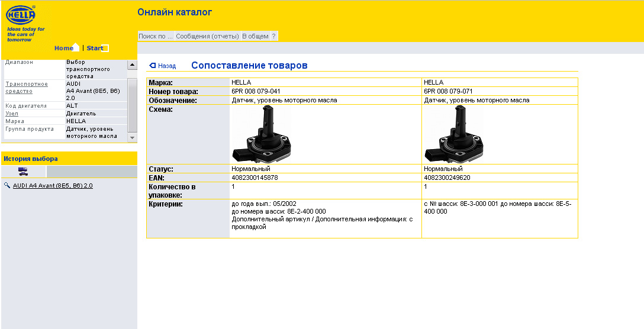Click the Диапазон row label

(x=20, y=62)
